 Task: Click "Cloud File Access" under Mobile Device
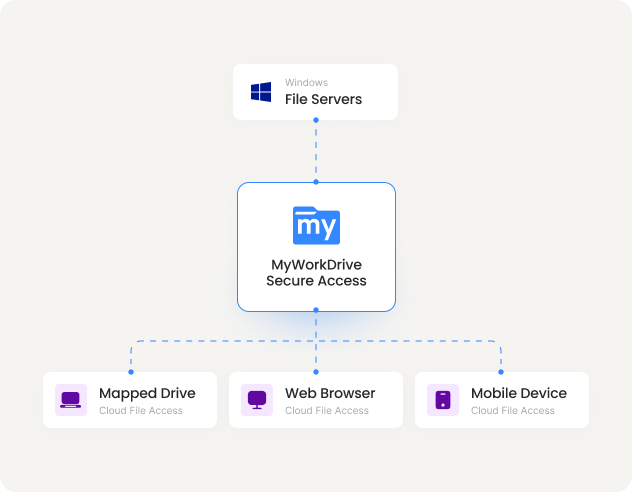(x=513, y=411)
